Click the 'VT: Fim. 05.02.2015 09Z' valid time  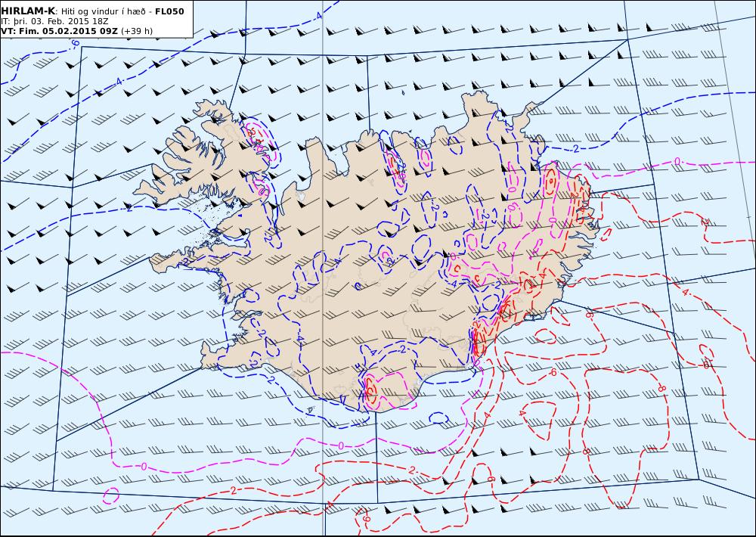(x=59, y=31)
